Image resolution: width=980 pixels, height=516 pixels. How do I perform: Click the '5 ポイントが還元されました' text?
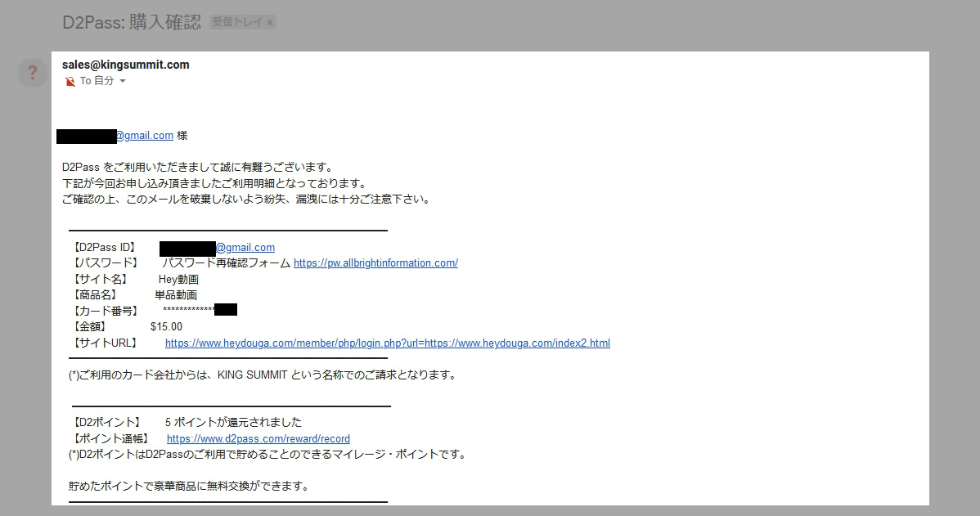click(233, 423)
